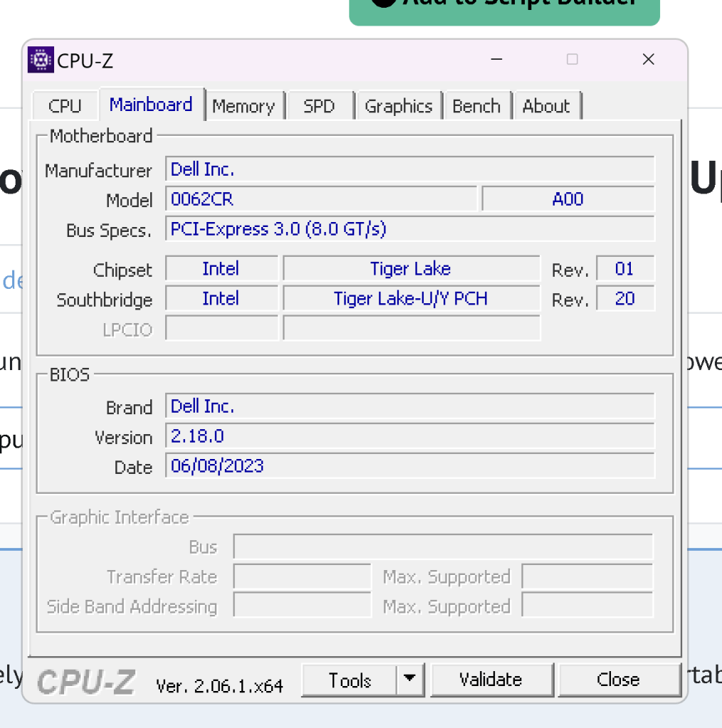Select the Mainboard tab
Screen dimensions: 722x728
coord(151,105)
